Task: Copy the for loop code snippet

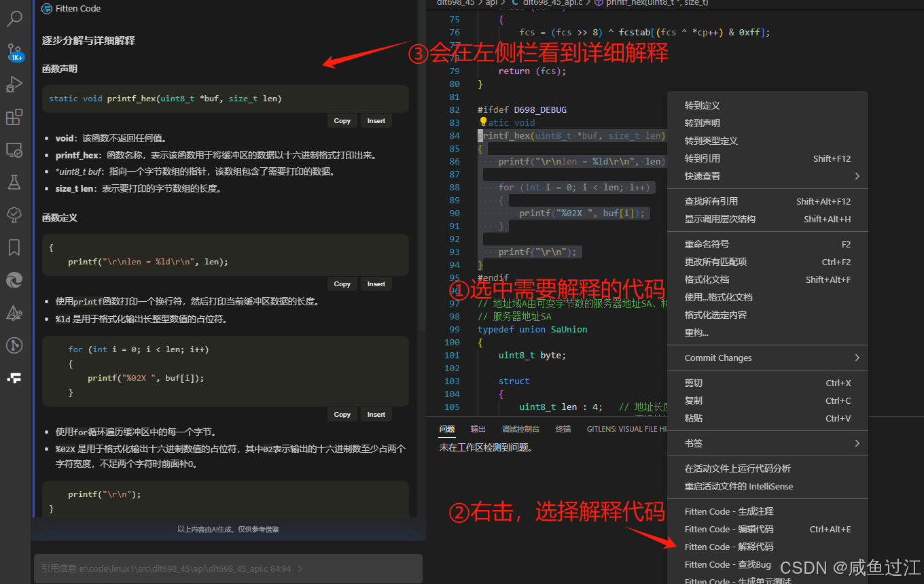Action: pos(342,415)
